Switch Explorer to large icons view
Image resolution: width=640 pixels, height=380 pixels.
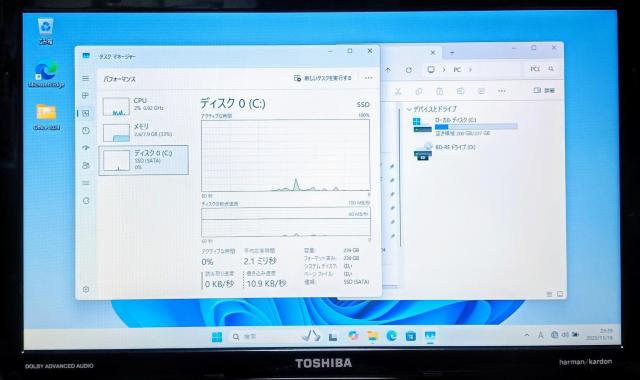coord(560,294)
